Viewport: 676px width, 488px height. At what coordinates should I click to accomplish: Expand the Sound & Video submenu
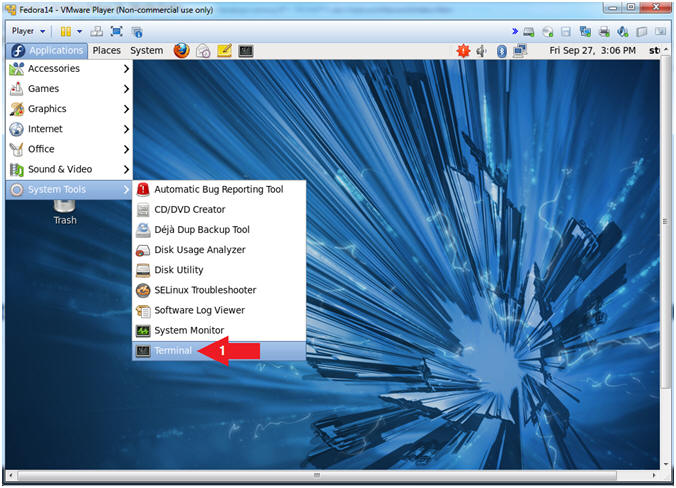pos(69,169)
